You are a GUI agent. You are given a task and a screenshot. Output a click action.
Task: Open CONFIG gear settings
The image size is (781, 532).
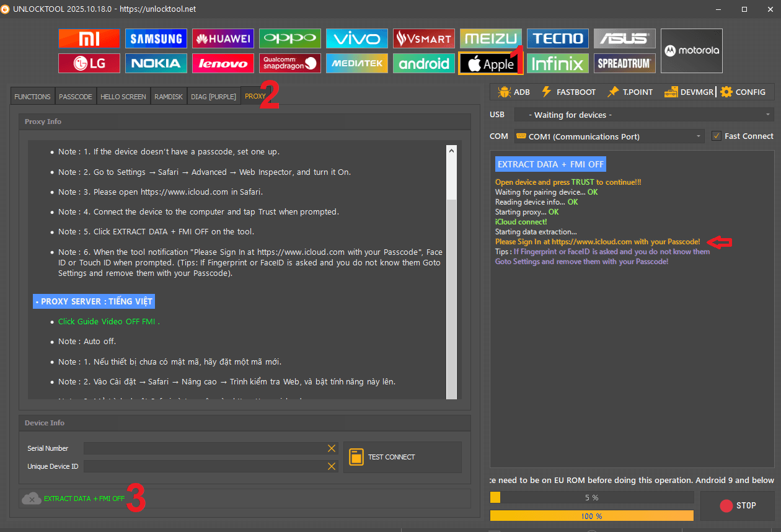(x=743, y=92)
